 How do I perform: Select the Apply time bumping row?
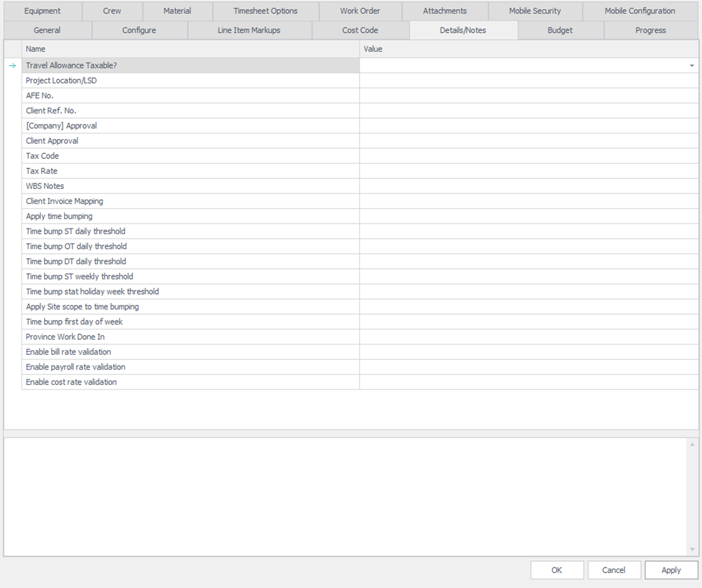(x=190, y=216)
